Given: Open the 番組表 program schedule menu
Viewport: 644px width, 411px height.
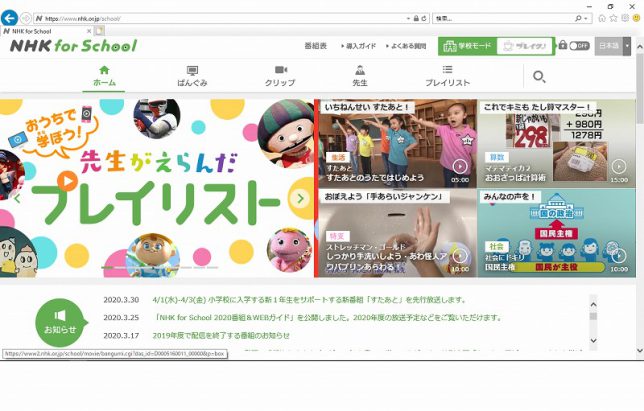Looking at the screenshot, I should pyautogui.click(x=316, y=46).
